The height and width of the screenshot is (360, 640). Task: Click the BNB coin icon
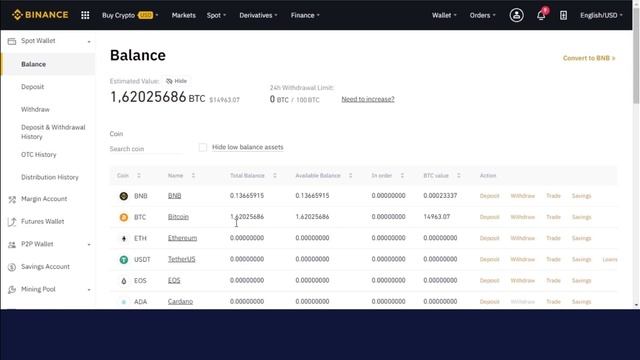[124, 196]
